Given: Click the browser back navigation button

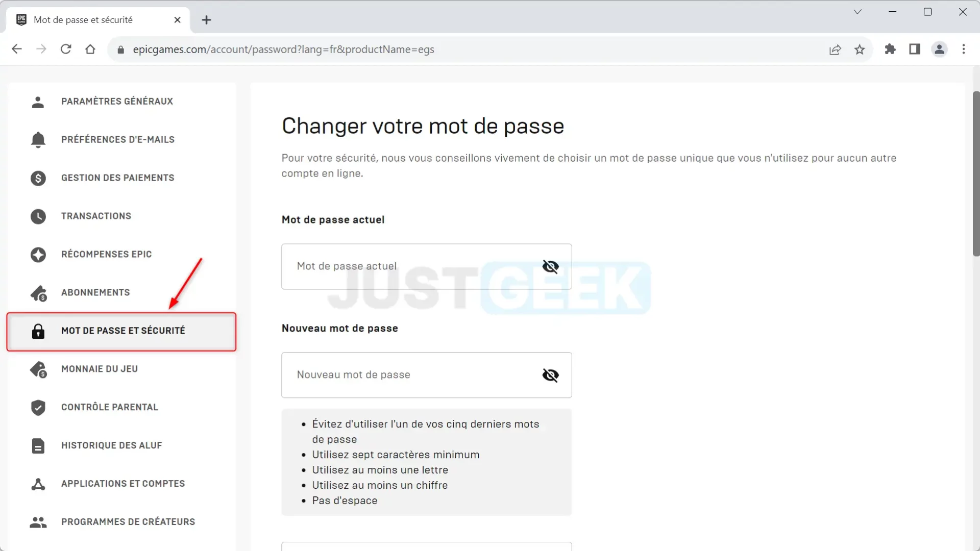Looking at the screenshot, I should tap(16, 49).
